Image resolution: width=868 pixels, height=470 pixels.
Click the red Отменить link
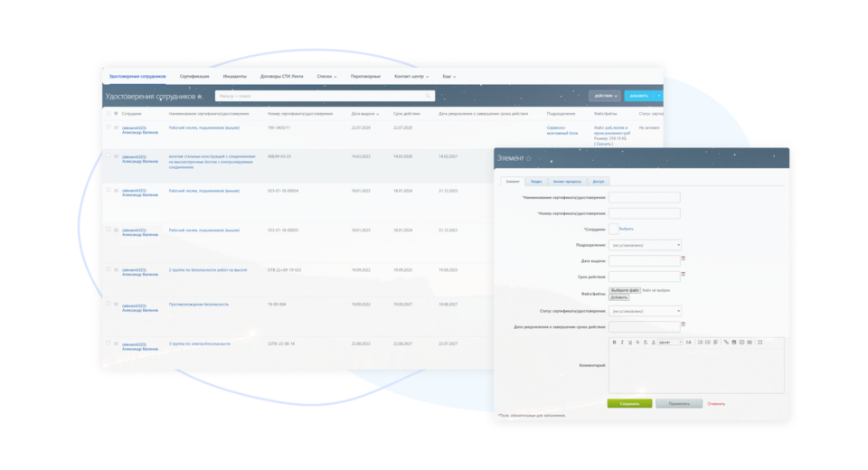click(716, 404)
